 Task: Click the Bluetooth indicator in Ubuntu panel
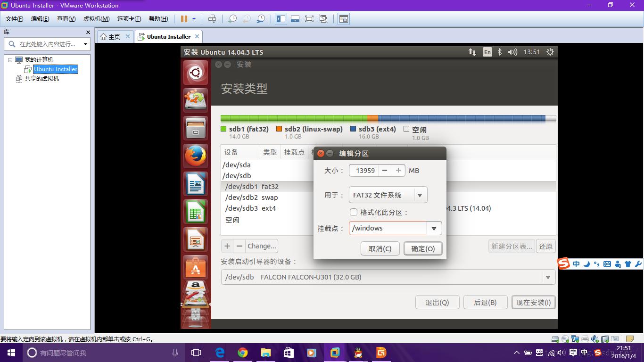(x=500, y=52)
